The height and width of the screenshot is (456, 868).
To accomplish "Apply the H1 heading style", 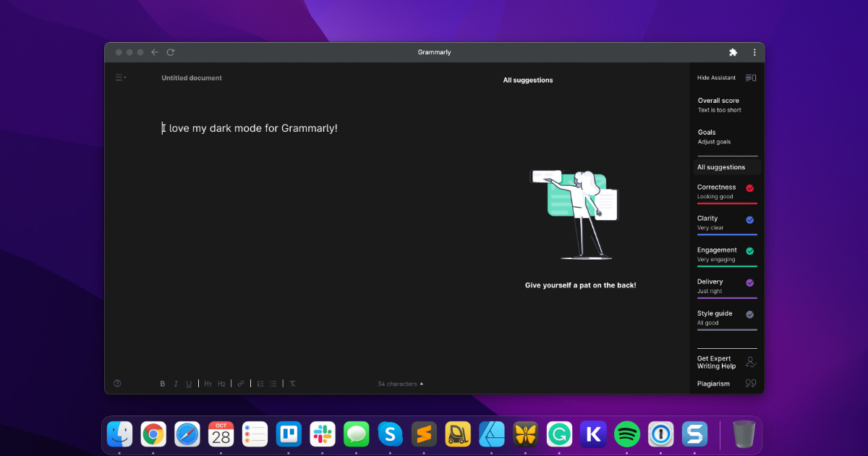I will (x=208, y=384).
